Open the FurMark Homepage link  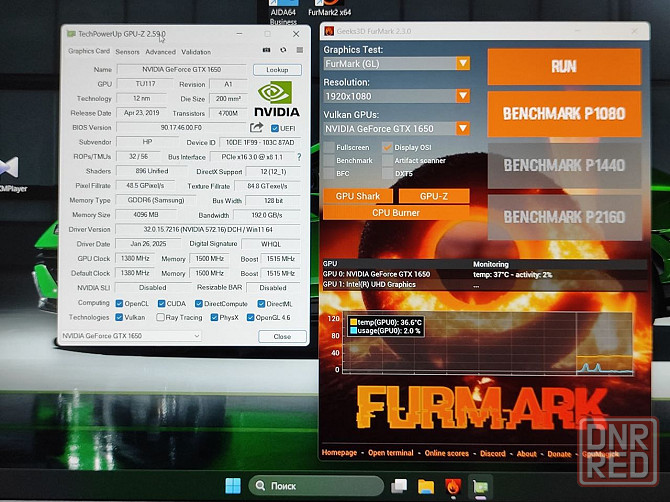coord(339,452)
